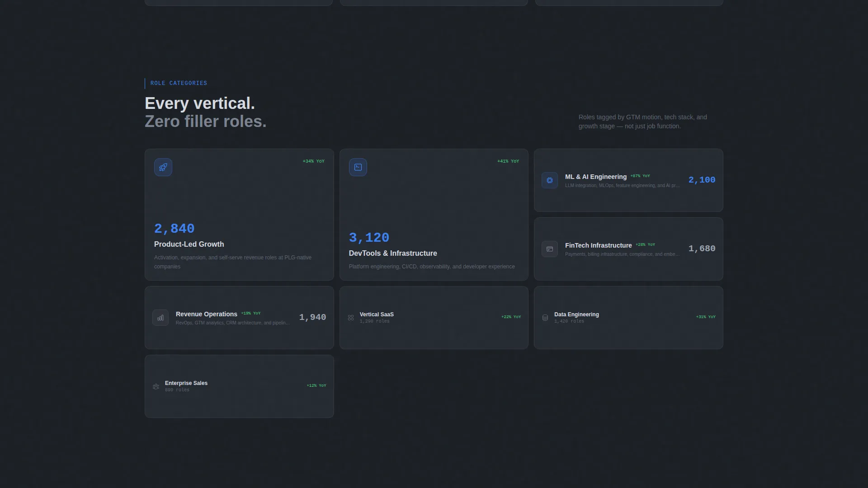
Task: Click the +34% YoY badge
Action: click(x=314, y=161)
